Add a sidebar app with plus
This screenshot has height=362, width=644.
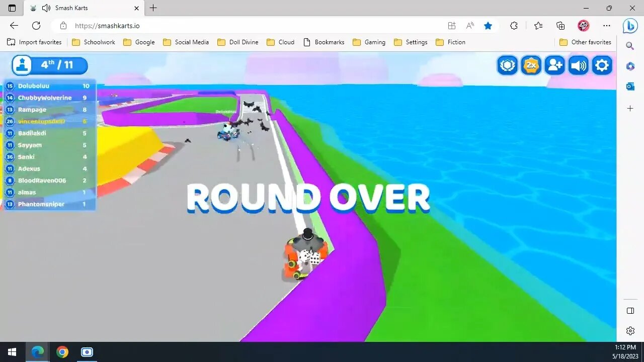tap(630, 109)
